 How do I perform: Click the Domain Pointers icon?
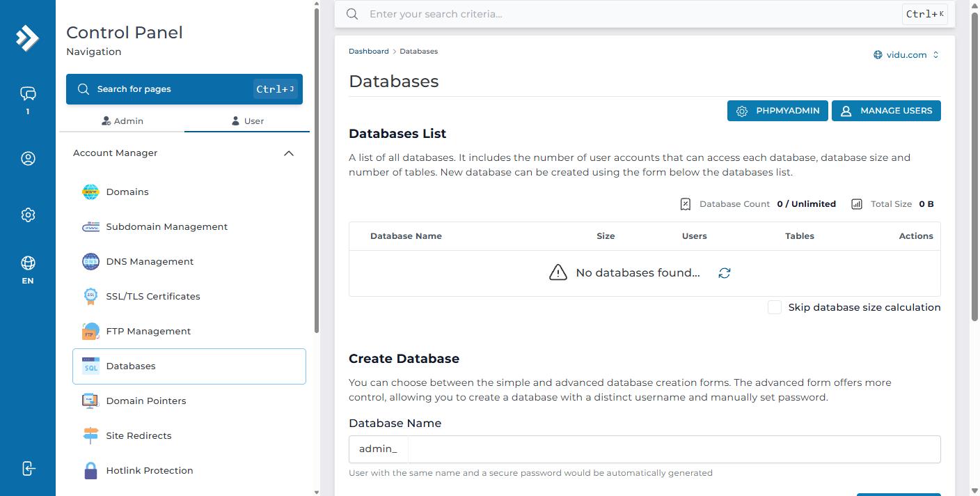coord(90,401)
